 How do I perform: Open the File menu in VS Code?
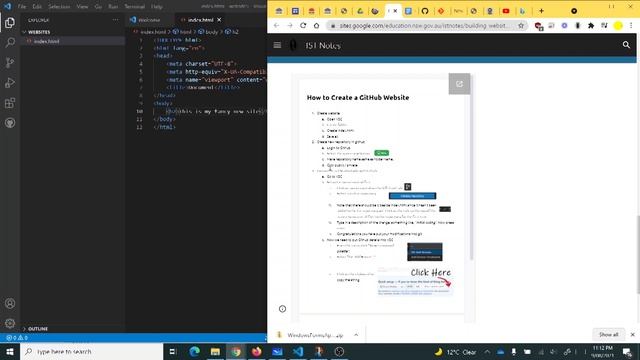(22, 7)
